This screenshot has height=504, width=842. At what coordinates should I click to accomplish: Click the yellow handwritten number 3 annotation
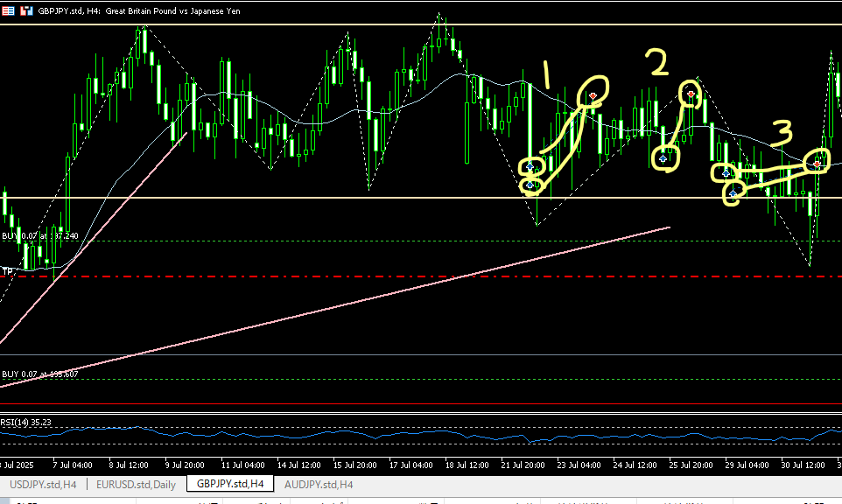pyautogui.click(x=781, y=133)
